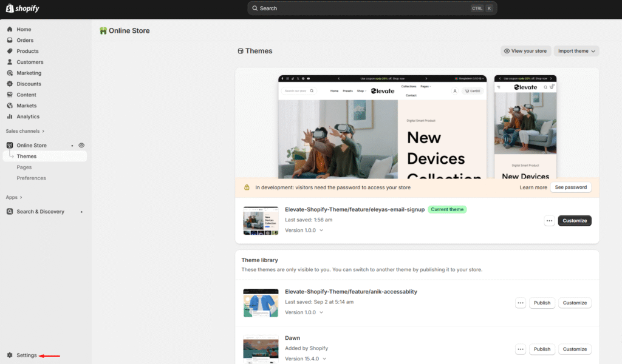Open more actions for Dawn theme
This screenshot has width=622, height=364.
click(521, 349)
